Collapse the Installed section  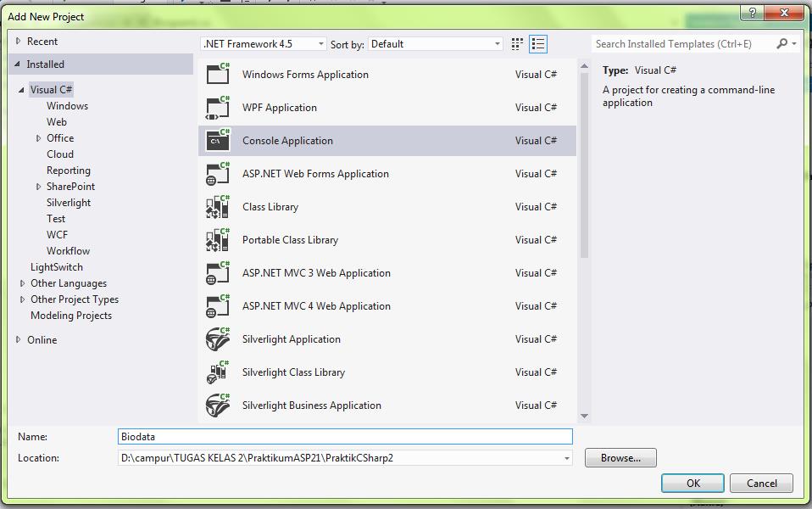tap(17, 64)
